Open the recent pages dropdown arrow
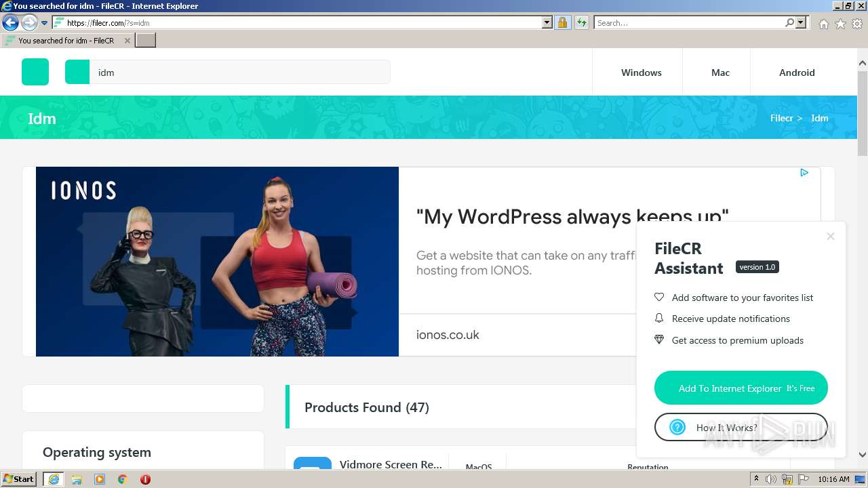This screenshot has height=488, width=868. (x=45, y=23)
